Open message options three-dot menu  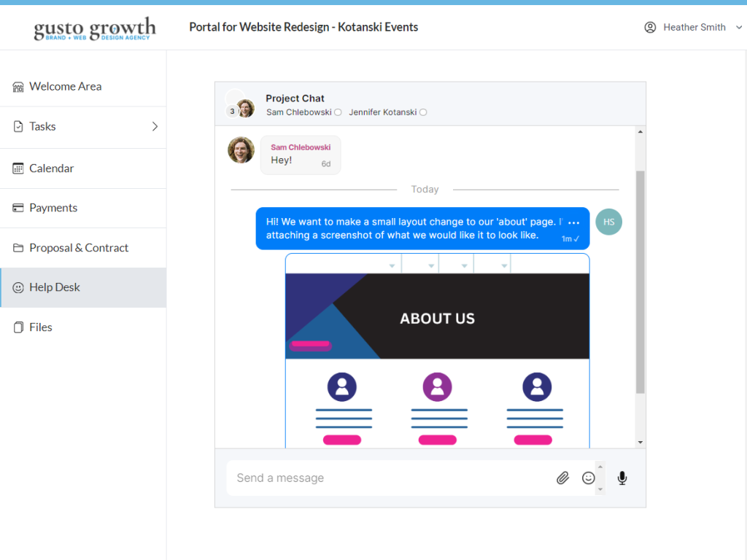[573, 223]
